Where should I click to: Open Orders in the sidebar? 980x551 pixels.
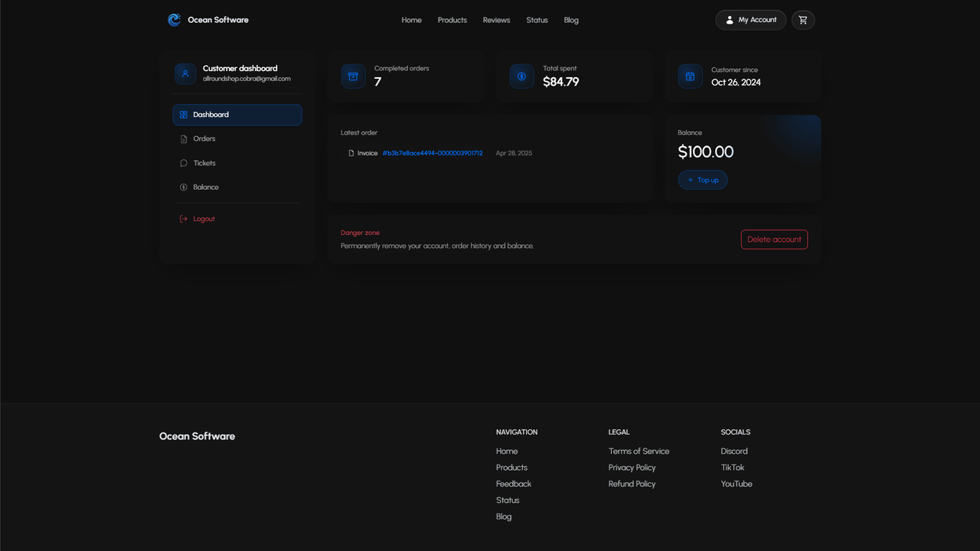click(237, 139)
